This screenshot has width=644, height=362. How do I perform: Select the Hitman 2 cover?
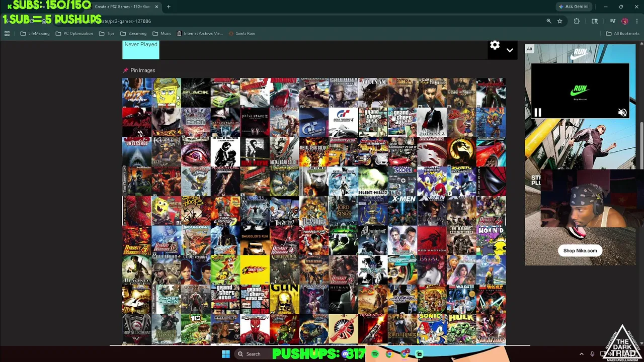click(432, 122)
